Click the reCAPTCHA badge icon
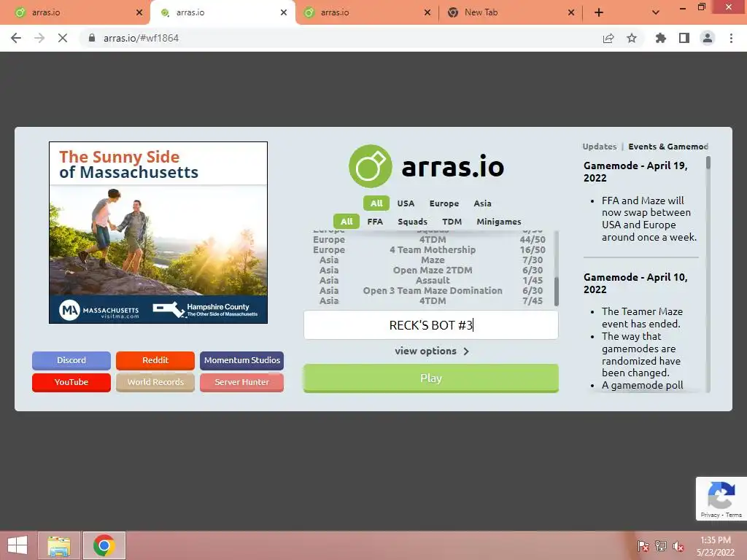This screenshot has width=747, height=560. coord(721,495)
